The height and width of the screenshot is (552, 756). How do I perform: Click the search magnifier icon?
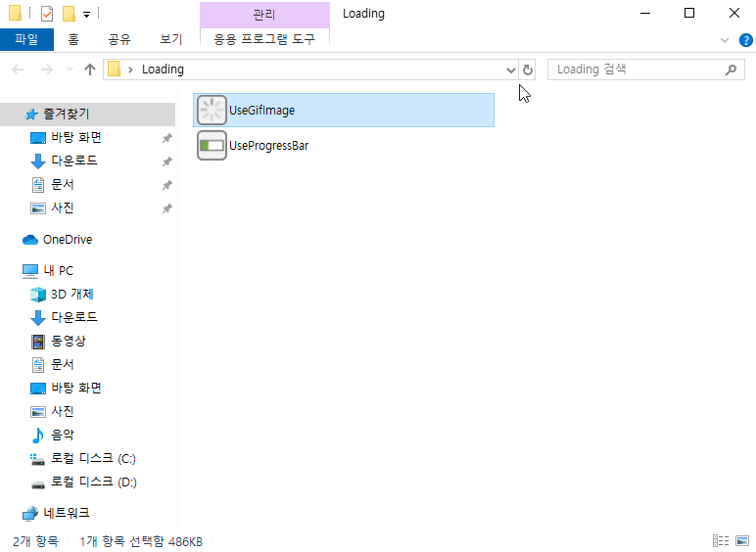[x=731, y=70]
